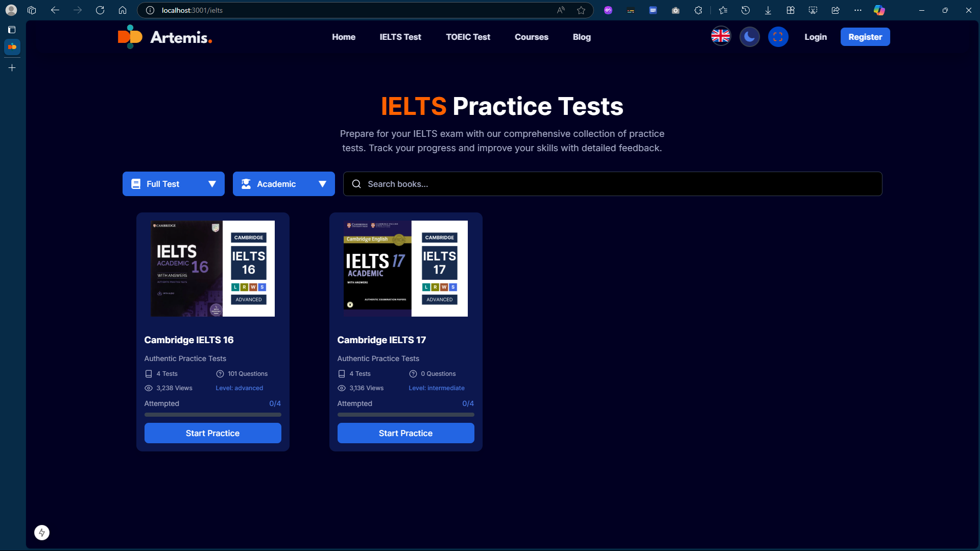The width and height of the screenshot is (980, 551).
Task: Focus the Search books field
Action: coord(612,184)
